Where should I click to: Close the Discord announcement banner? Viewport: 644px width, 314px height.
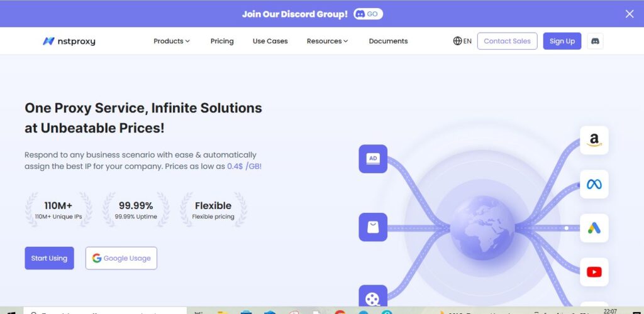click(630, 14)
